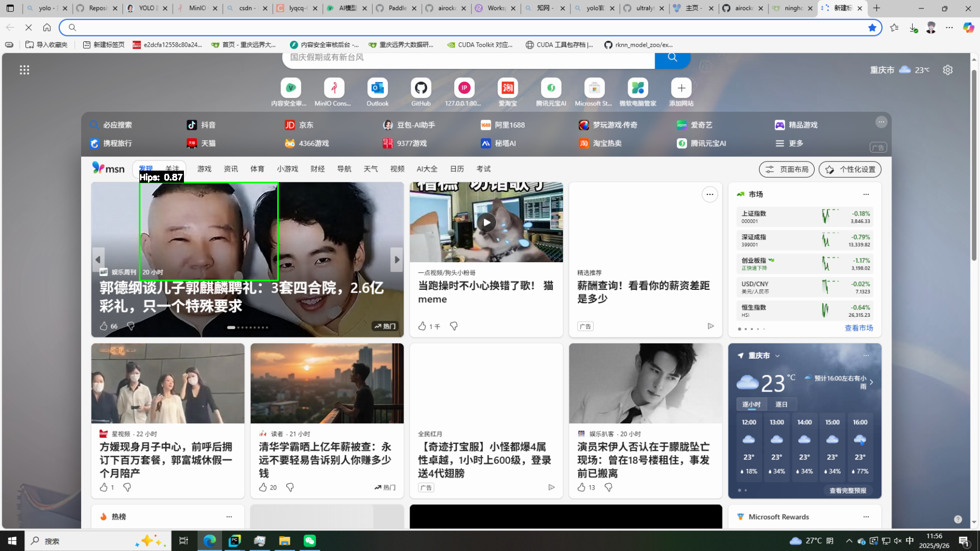Open the Outlook shortcut tile
Screen dimensions: 980x551
point(377,88)
